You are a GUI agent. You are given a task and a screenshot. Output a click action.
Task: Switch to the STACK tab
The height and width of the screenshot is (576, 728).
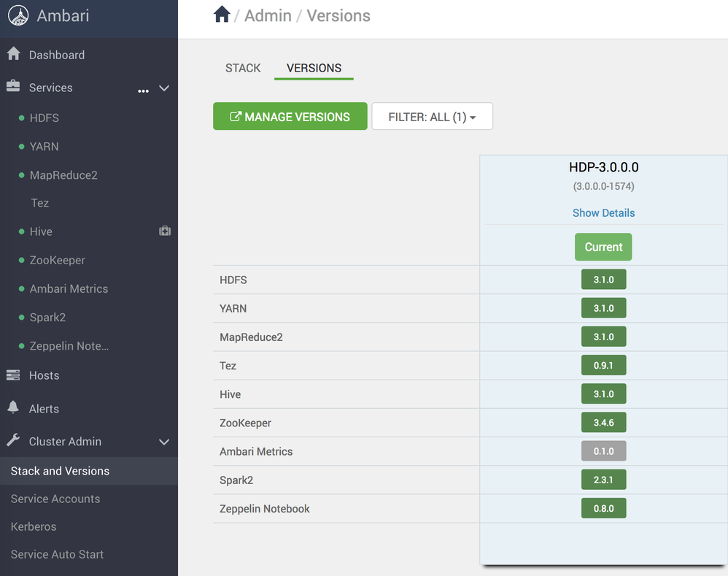pos(243,68)
